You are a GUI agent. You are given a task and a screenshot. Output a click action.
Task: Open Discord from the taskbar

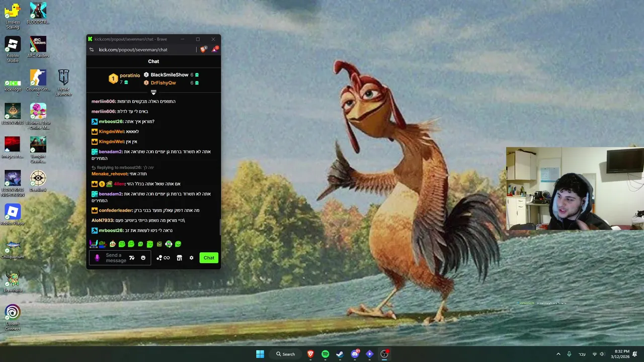tap(355, 354)
